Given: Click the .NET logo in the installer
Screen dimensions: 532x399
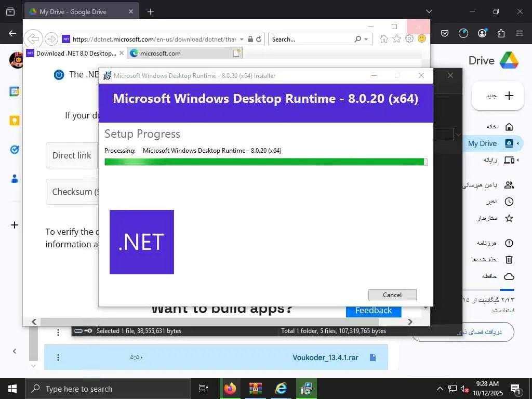Looking at the screenshot, I should [142, 242].
